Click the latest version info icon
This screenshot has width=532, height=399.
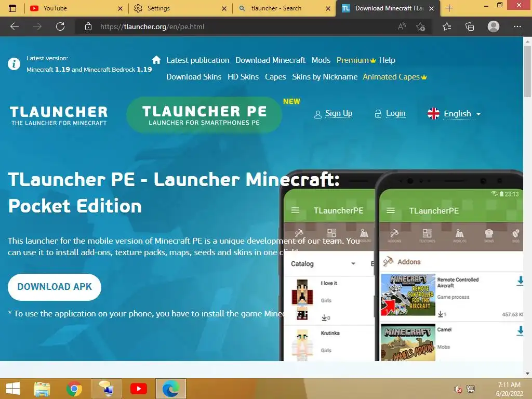point(14,64)
